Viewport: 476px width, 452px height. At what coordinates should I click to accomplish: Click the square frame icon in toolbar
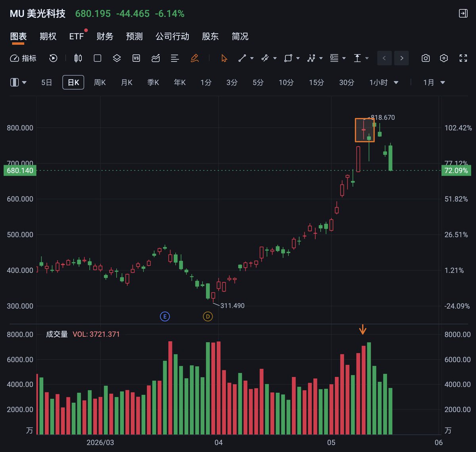98,58
